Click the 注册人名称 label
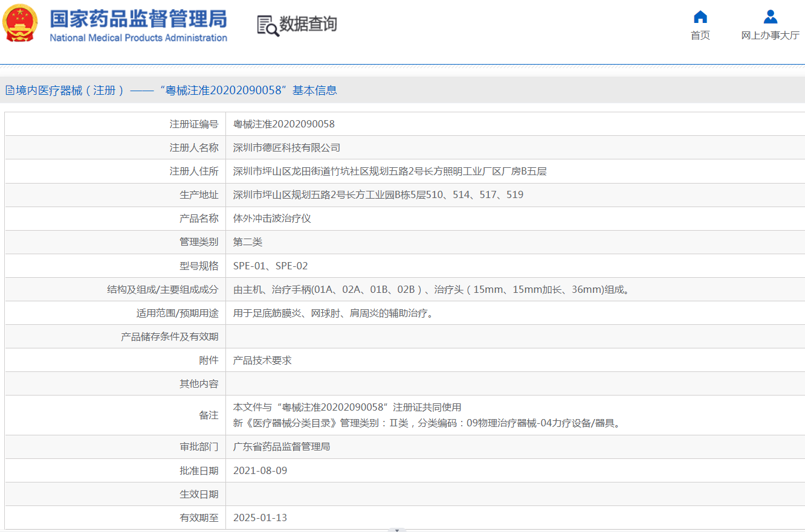 (x=194, y=148)
